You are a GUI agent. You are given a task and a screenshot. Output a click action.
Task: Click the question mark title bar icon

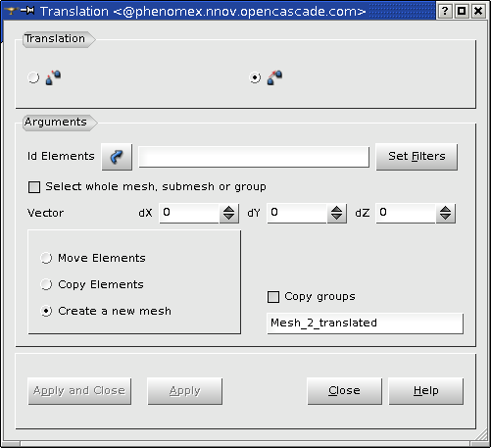coord(445,11)
